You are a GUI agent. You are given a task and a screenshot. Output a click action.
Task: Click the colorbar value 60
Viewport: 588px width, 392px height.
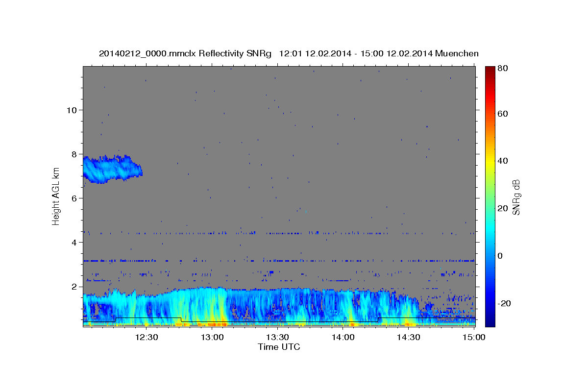coord(503,114)
